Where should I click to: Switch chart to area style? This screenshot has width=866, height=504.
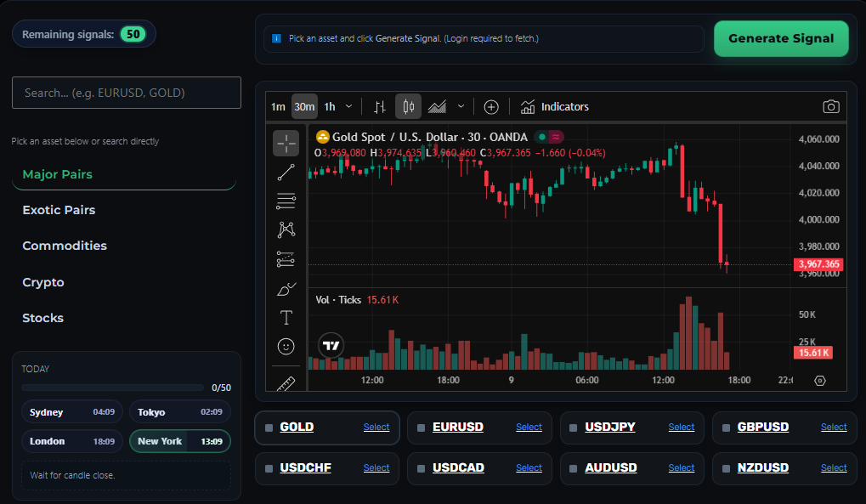click(437, 105)
